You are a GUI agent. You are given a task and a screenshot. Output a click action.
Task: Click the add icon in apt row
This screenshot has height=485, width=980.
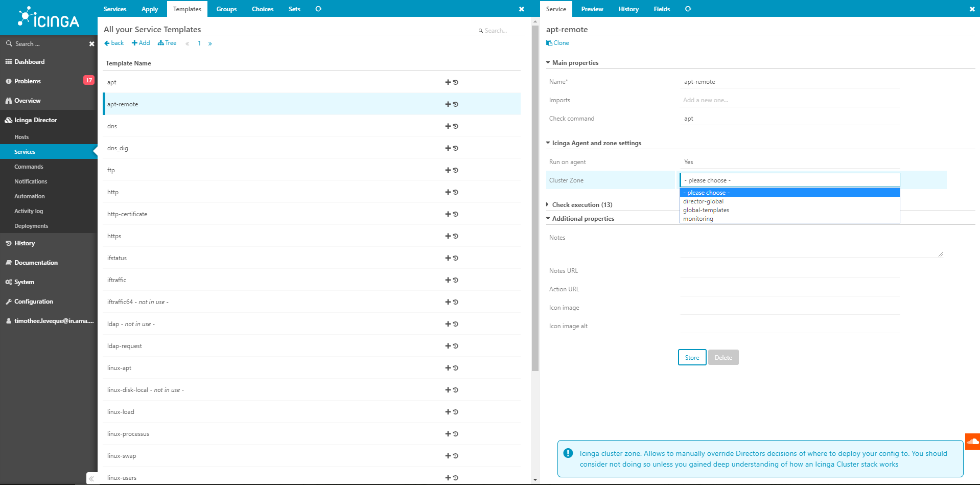coord(448,82)
